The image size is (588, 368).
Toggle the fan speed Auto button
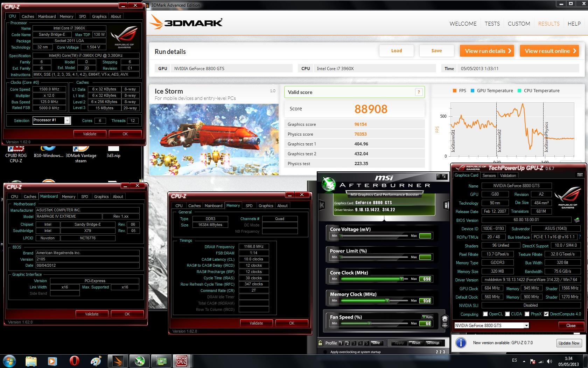coord(427,317)
